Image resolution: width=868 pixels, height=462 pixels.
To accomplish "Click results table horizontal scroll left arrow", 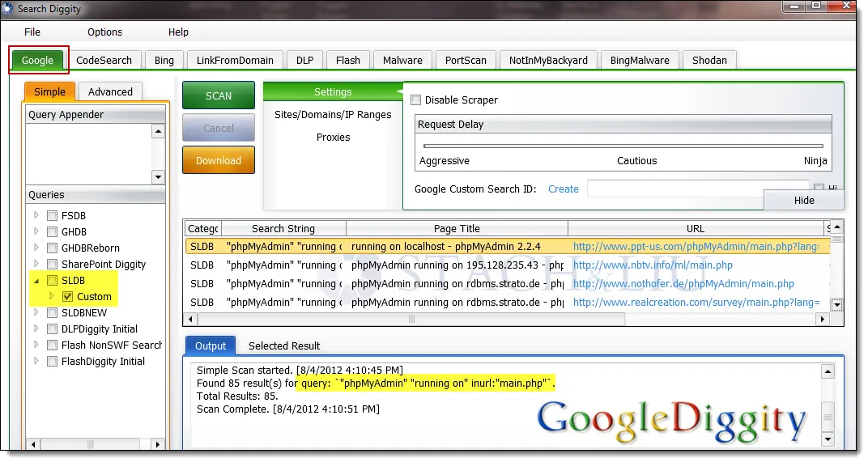I will pyautogui.click(x=191, y=320).
